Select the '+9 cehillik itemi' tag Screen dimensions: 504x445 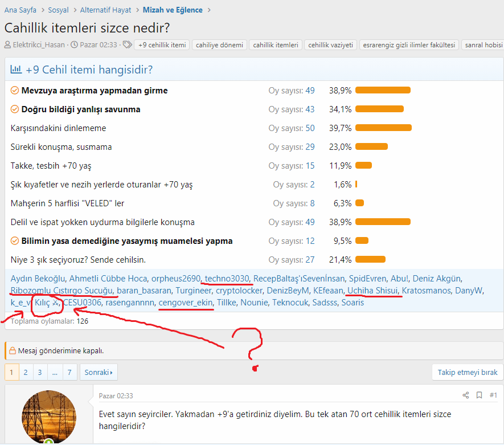click(x=162, y=44)
